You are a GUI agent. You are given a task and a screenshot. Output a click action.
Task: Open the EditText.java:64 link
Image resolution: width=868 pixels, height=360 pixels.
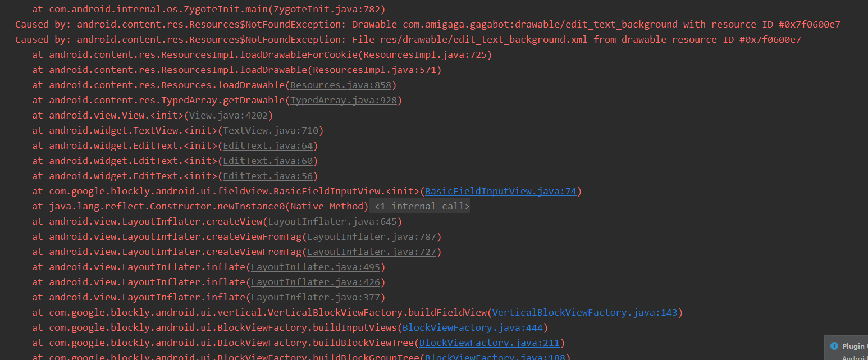[268, 146]
